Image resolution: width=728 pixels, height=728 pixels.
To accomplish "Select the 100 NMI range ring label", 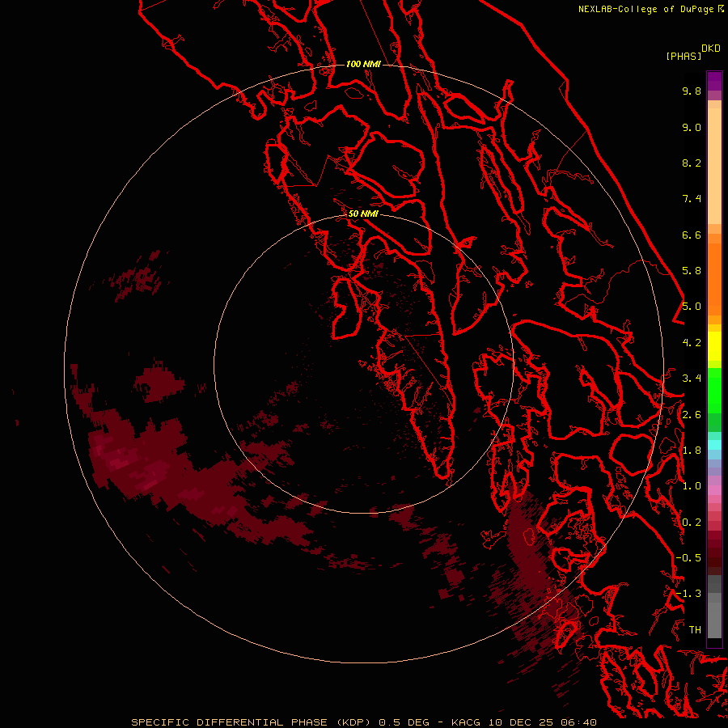I will point(363,64).
